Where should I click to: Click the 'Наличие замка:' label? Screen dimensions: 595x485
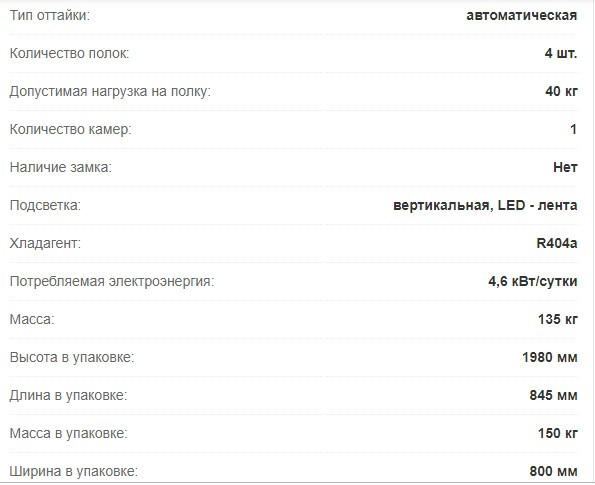tap(61, 167)
